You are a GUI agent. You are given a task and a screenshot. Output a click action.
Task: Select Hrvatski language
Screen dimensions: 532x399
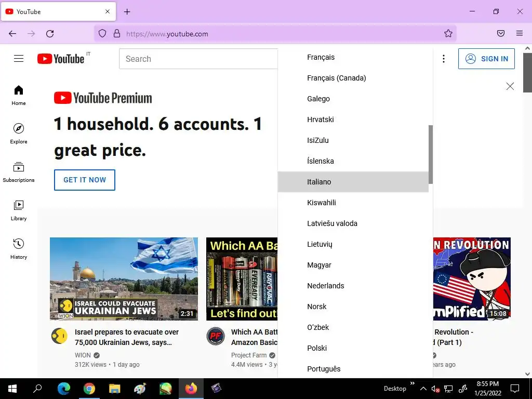click(x=353, y=119)
